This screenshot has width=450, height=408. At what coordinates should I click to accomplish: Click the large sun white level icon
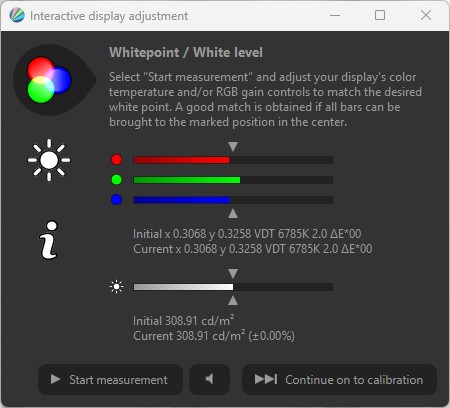[49, 160]
